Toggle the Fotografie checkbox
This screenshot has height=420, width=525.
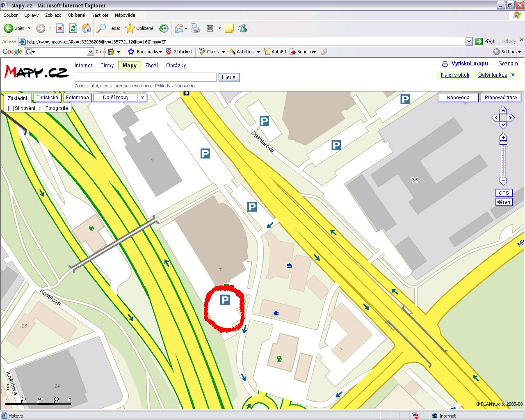click(x=41, y=108)
